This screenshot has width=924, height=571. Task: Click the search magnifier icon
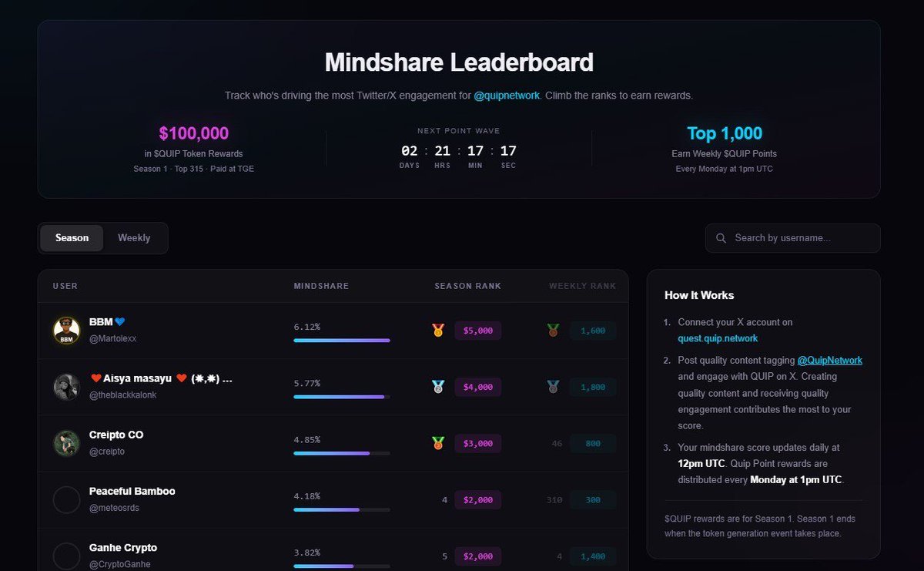[721, 238]
